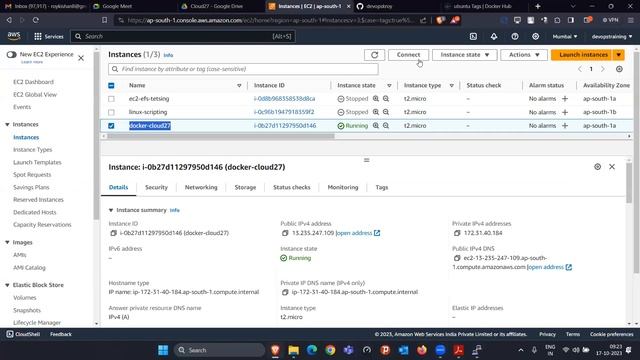Open table preferences gear next to pagination

(x=619, y=69)
